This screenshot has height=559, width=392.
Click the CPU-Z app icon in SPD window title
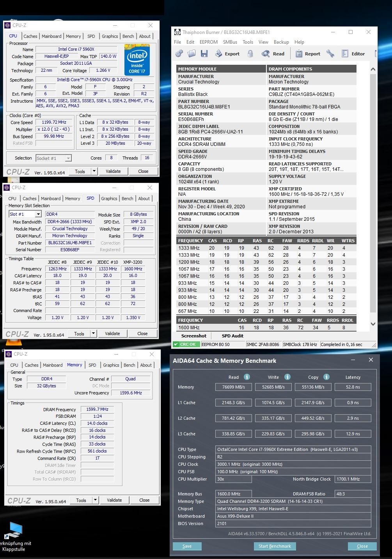tap(7, 188)
